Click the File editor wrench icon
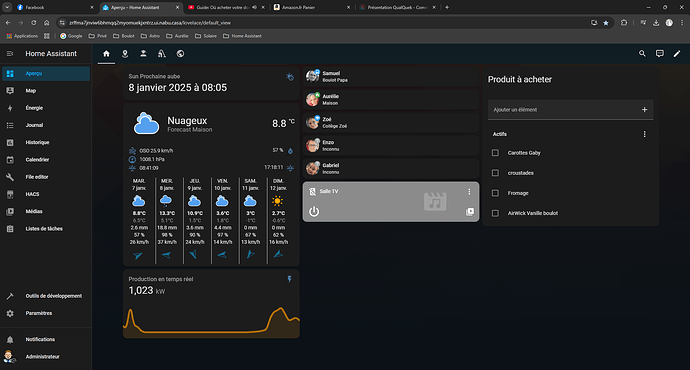Image resolution: width=690 pixels, height=370 pixels. coord(10,177)
